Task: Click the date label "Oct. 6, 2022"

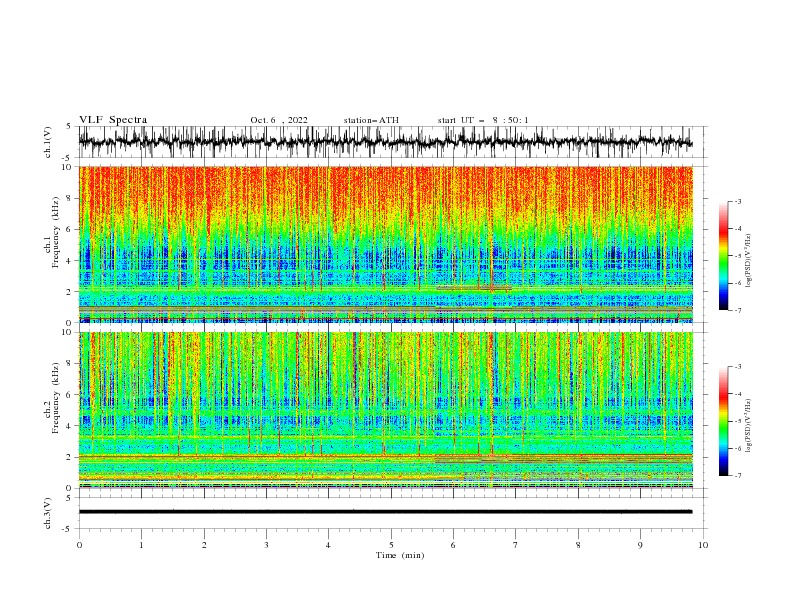Action: click(279, 120)
